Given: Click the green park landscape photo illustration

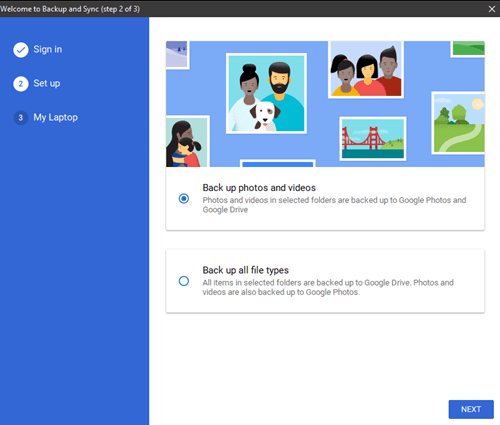Looking at the screenshot, I should click(x=458, y=123).
